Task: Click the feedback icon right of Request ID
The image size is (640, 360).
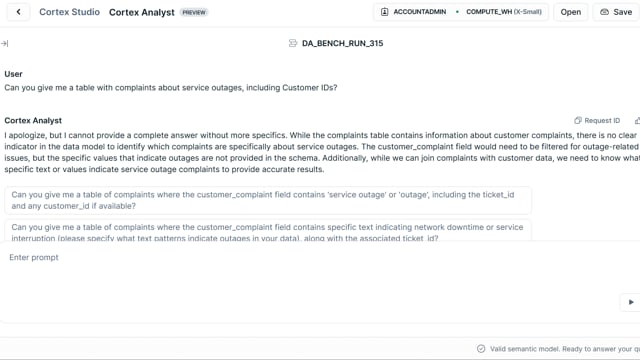Action: [x=637, y=120]
